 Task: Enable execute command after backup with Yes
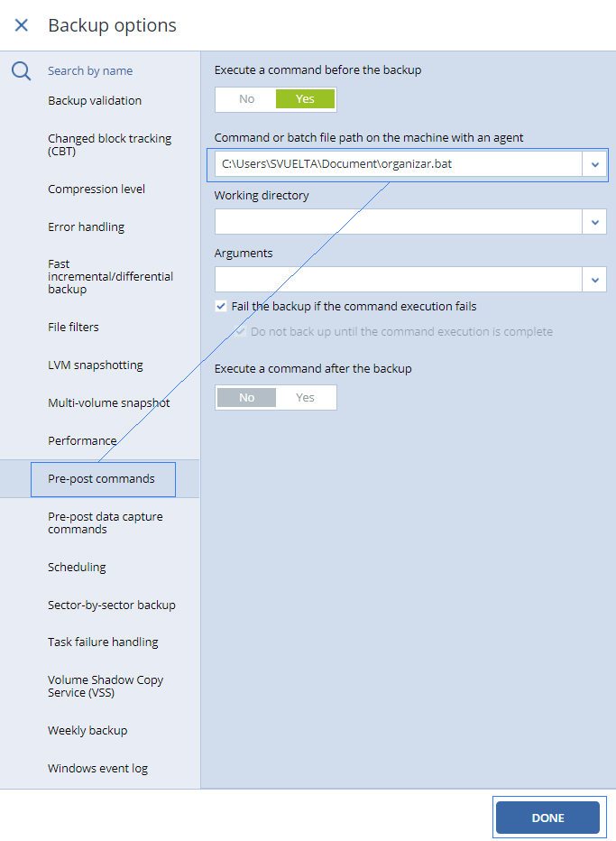(306, 398)
